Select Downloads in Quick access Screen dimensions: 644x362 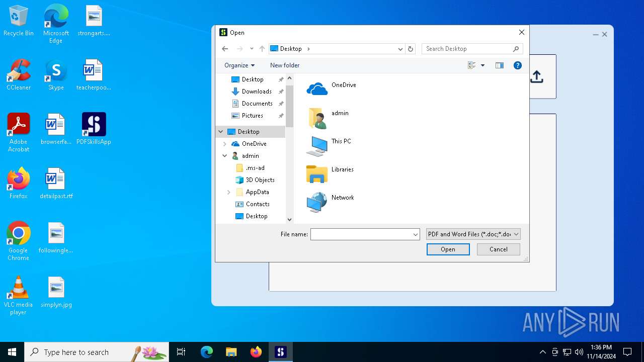click(257, 92)
